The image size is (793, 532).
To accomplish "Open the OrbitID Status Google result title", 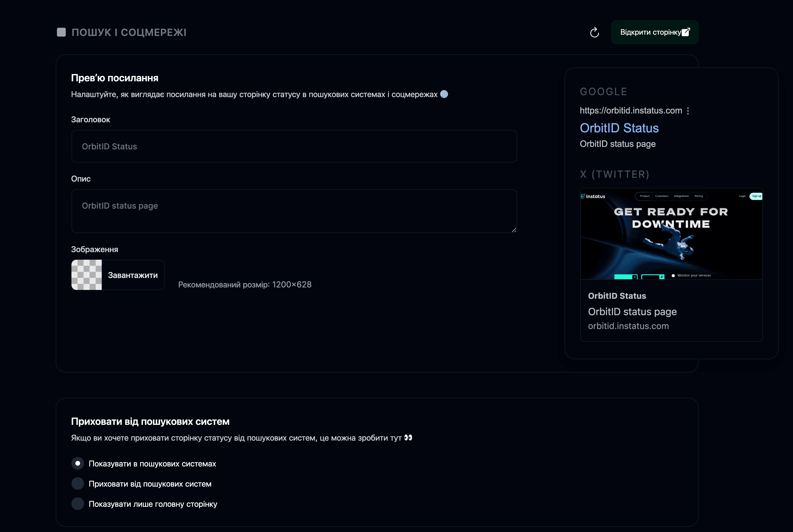I will point(619,128).
